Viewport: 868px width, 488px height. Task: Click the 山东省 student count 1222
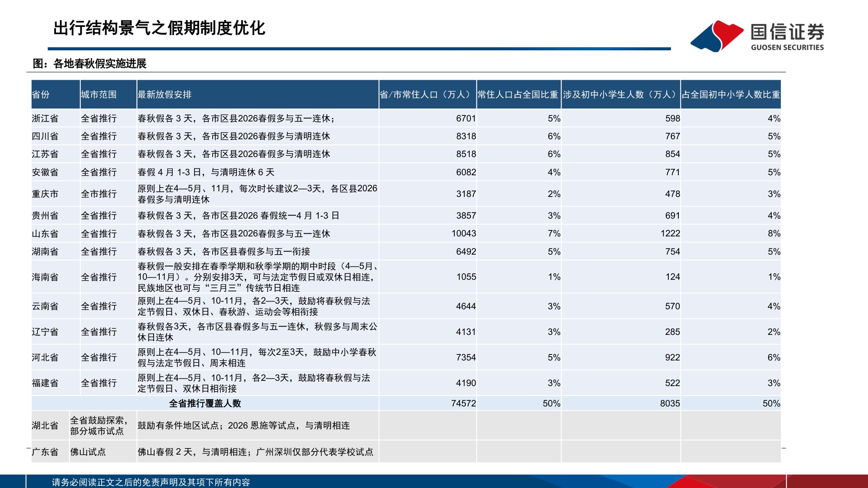coord(671,233)
